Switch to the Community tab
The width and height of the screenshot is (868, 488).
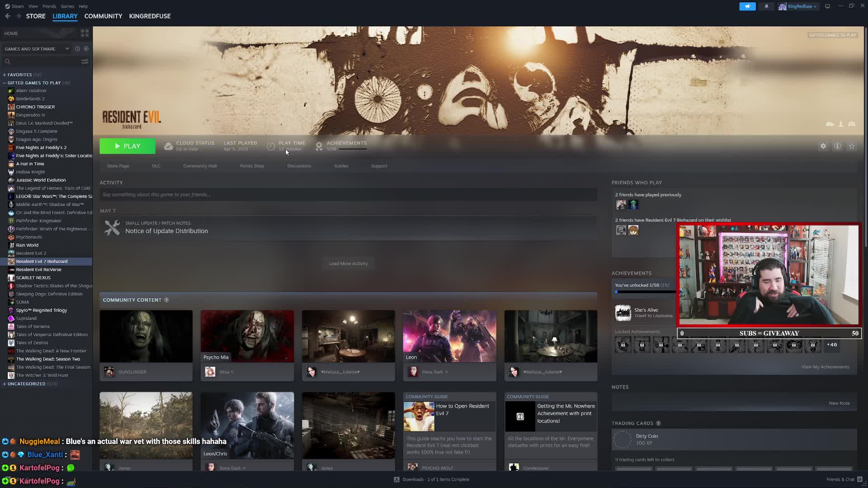pyautogui.click(x=103, y=16)
